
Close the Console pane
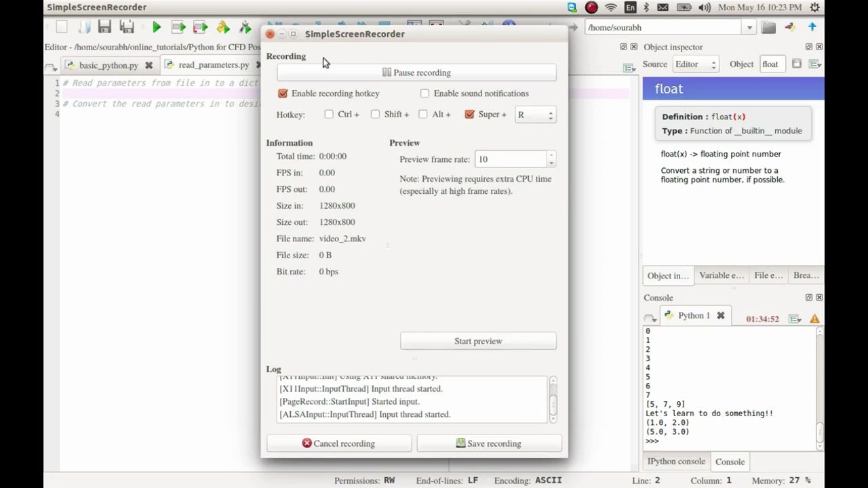coord(818,298)
